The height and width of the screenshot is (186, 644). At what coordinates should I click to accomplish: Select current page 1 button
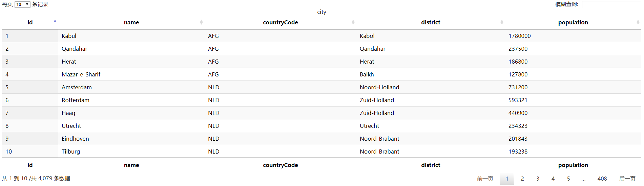tap(507, 179)
